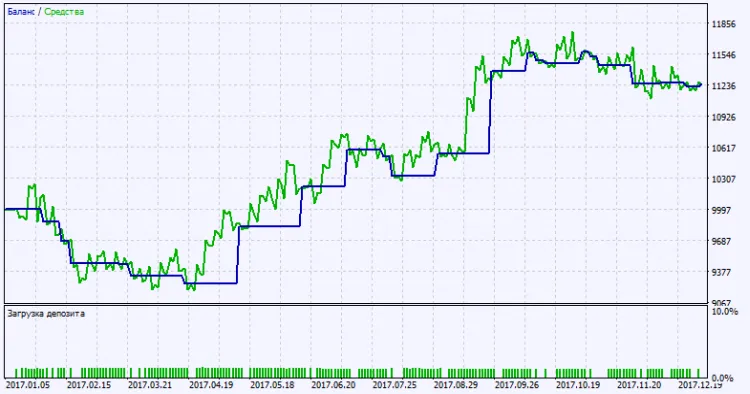Click the 11856 price axis value
Viewport: 750px width, 394px height.
click(724, 24)
